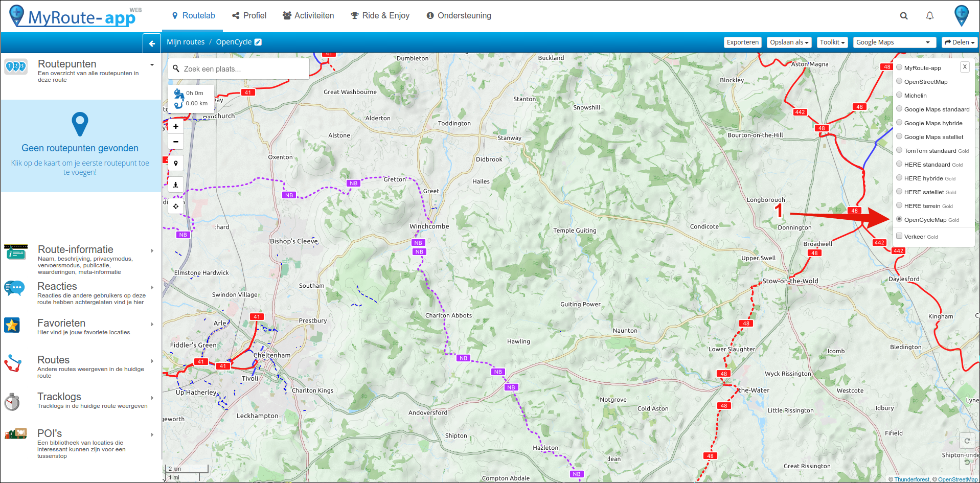
Task: Enable the Verkeer traffic checkbox
Action: [899, 236]
